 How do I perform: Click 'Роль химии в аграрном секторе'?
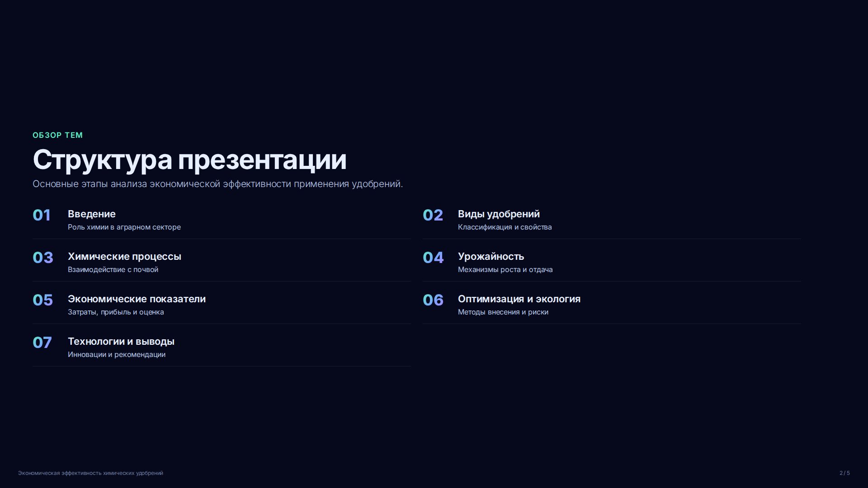[x=124, y=227]
